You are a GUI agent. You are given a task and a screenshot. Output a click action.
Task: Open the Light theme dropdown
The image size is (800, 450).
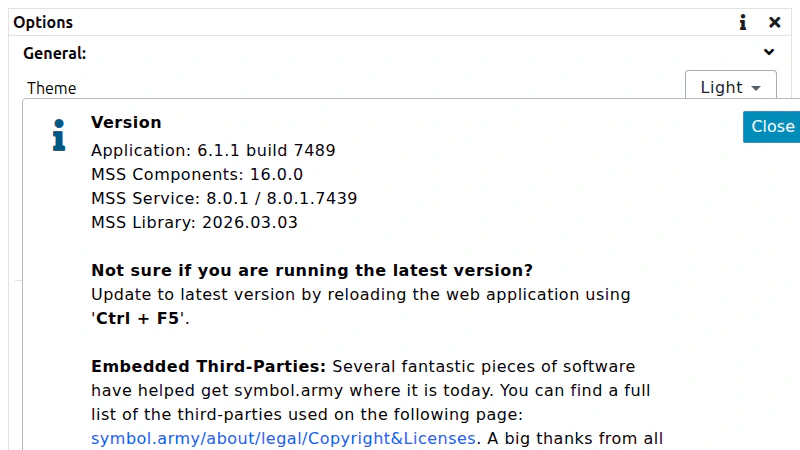click(731, 87)
